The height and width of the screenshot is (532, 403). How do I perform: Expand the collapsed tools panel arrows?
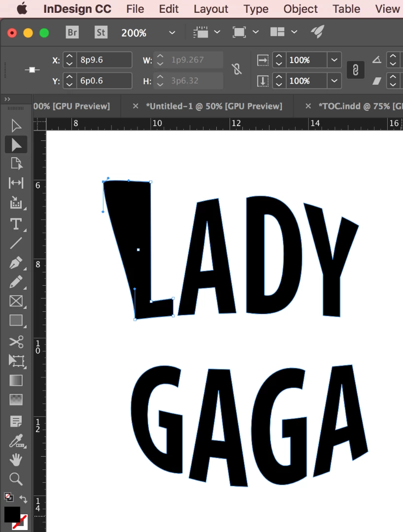click(7, 99)
